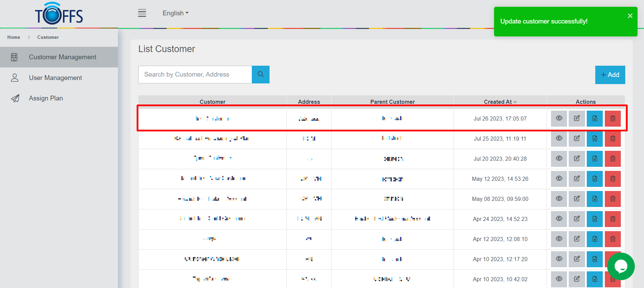This screenshot has width=644, height=288.
Task: View details of Apr 12 2023 customer
Action: coord(559,239)
